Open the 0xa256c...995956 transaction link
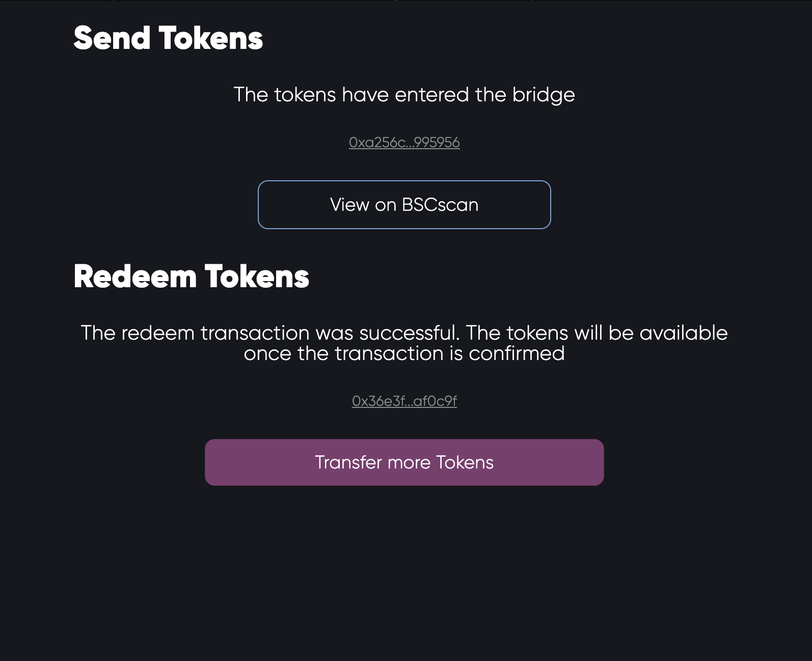The width and height of the screenshot is (812, 661). [404, 143]
